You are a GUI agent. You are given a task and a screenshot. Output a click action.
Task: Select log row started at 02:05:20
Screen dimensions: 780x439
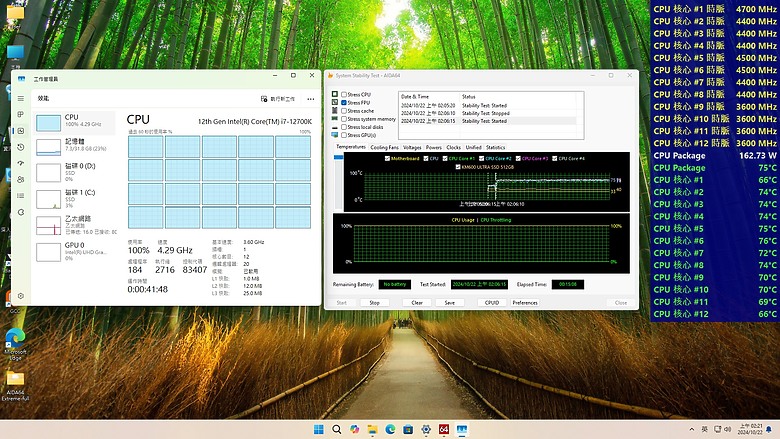(488, 105)
